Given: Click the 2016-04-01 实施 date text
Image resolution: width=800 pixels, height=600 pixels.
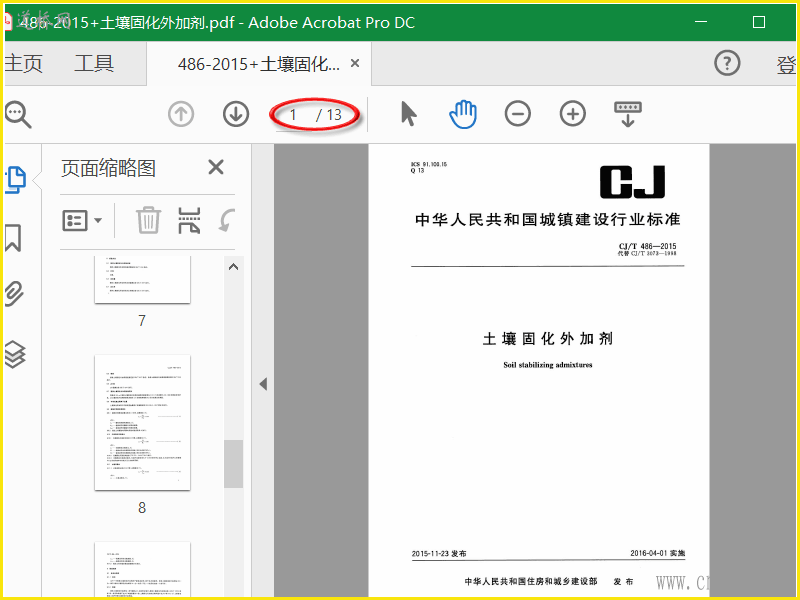Looking at the screenshot, I should point(657,553).
